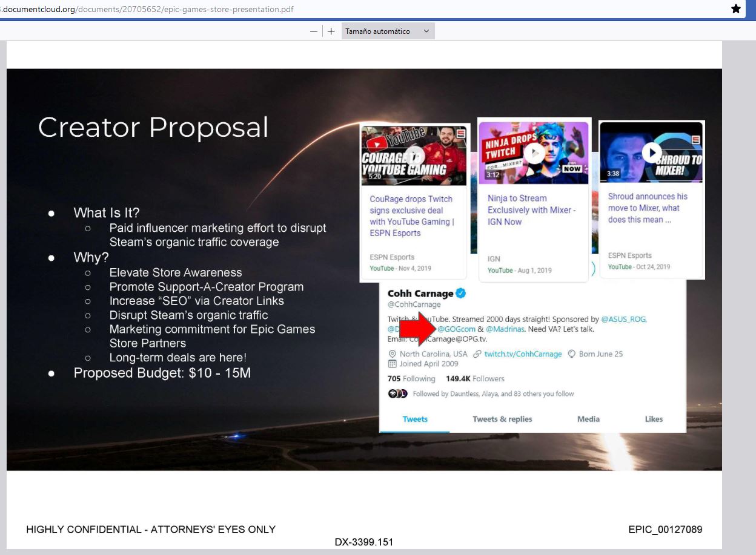This screenshot has width=756, height=555.
Task: Click the follower avatars next to 'Followed by Dauntless'
Action: 398,394
